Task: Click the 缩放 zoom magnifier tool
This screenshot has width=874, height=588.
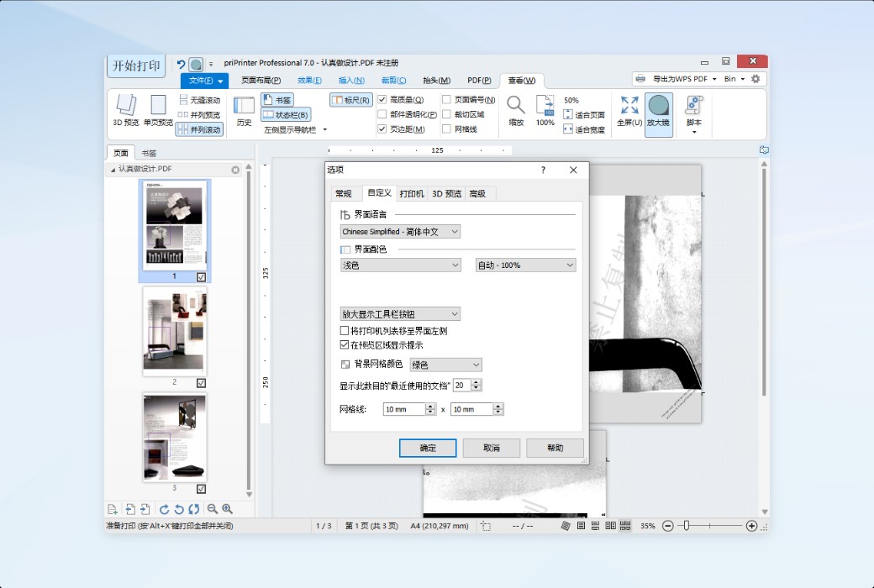Action: tap(516, 110)
